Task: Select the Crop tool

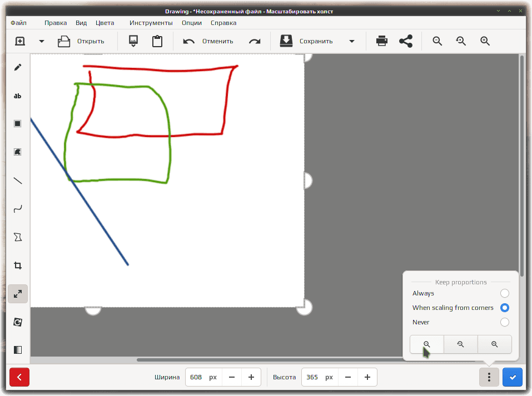Action: [x=18, y=265]
